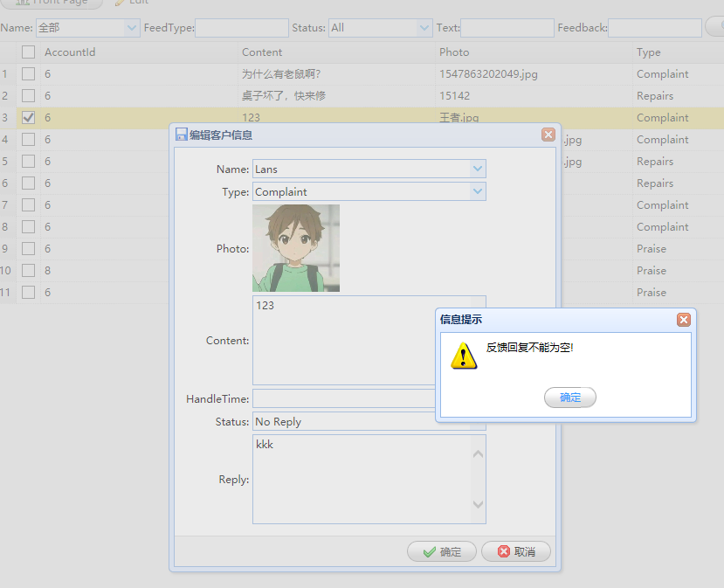
Task: Click the photo cell "15142"
Action: [454, 95]
